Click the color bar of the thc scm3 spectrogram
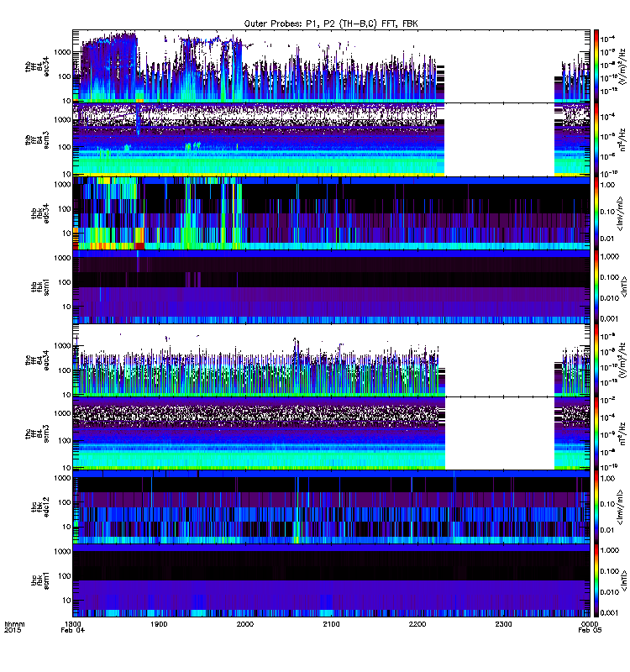630x672 pixels. pos(596,433)
